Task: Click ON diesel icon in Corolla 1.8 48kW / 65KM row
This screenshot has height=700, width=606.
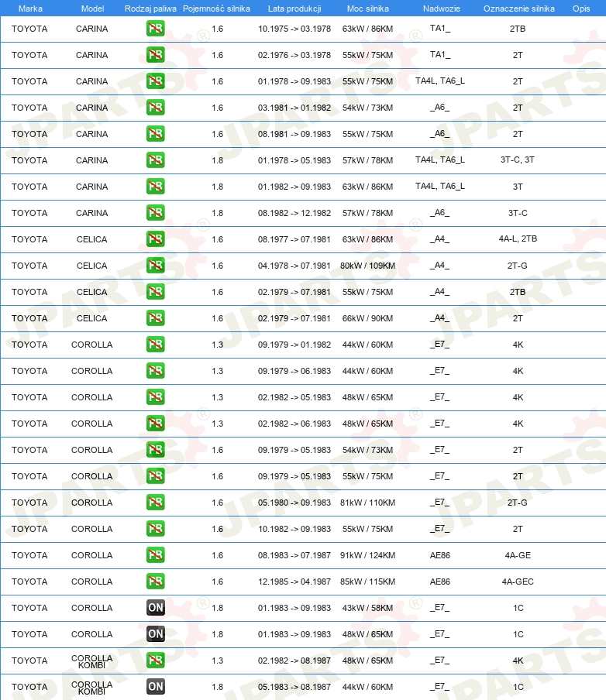Action: (156, 635)
